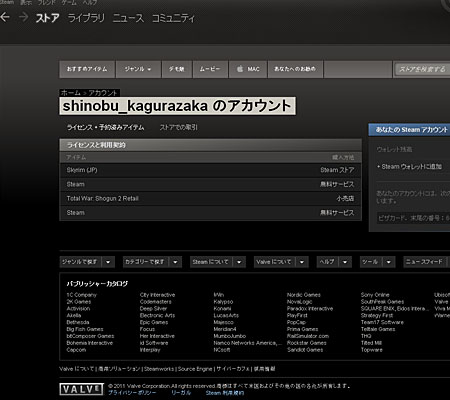Open the Activision publisher link
450x400 pixels.
pyautogui.click(x=78, y=309)
